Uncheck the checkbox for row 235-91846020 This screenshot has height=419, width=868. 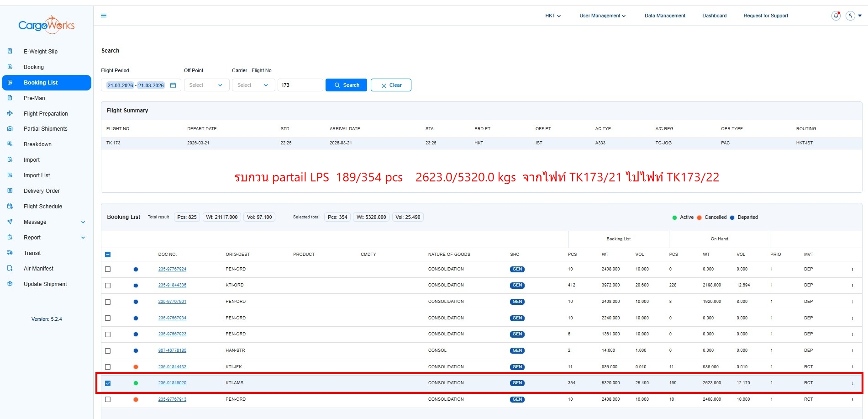pos(108,383)
